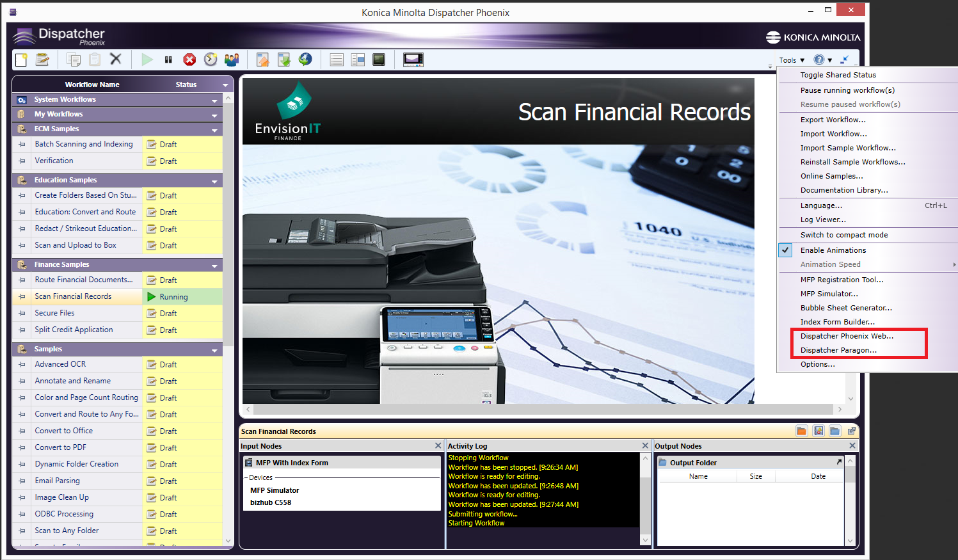Click the blue folder icon in Scan Financial Records bar
The width and height of the screenshot is (958, 560).
pyautogui.click(x=835, y=431)
